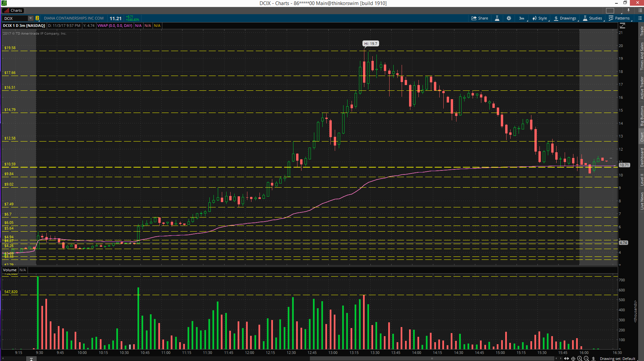This screenshot has height=361, width=644.
Task: Click the zoom in magnifier icon
Action: click(x=580, y=358)
